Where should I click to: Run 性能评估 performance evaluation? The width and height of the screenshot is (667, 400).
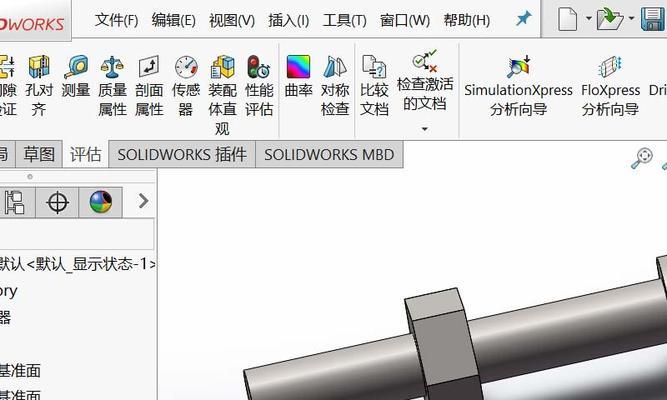pyautogui.click(x=259, y=86)
